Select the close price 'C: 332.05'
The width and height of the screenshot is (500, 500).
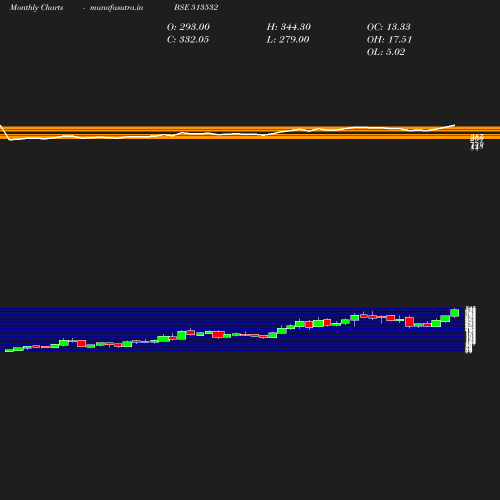tap(188, 39)
